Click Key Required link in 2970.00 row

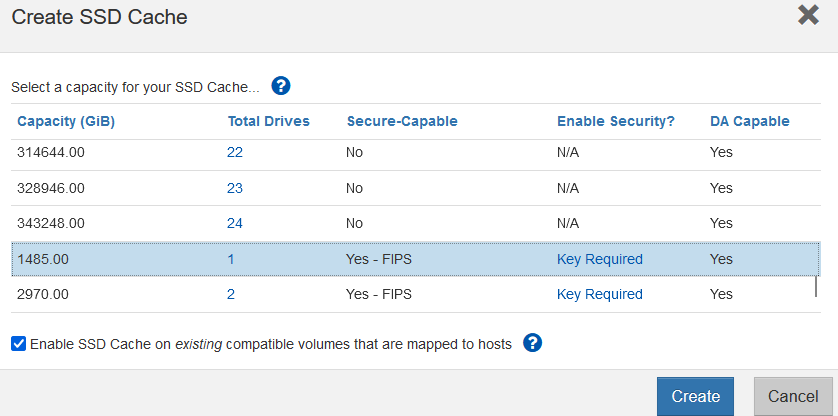pos(600,294)
